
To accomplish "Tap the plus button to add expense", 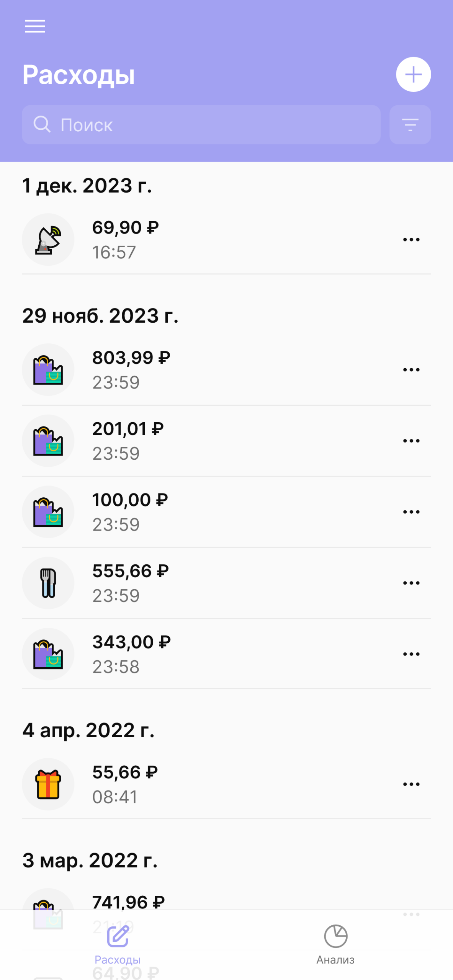I will pos(413,74).
